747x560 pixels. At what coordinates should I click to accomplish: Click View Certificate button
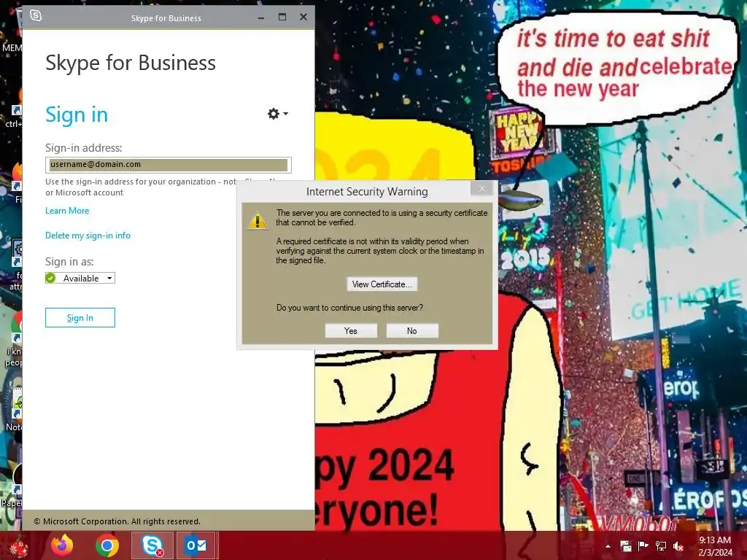382,284
